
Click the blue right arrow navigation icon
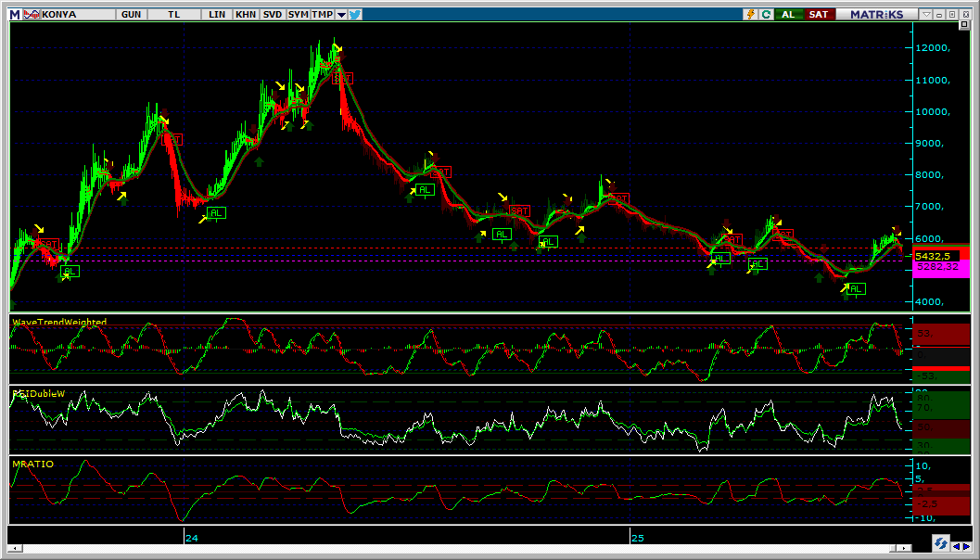point(965,546)
